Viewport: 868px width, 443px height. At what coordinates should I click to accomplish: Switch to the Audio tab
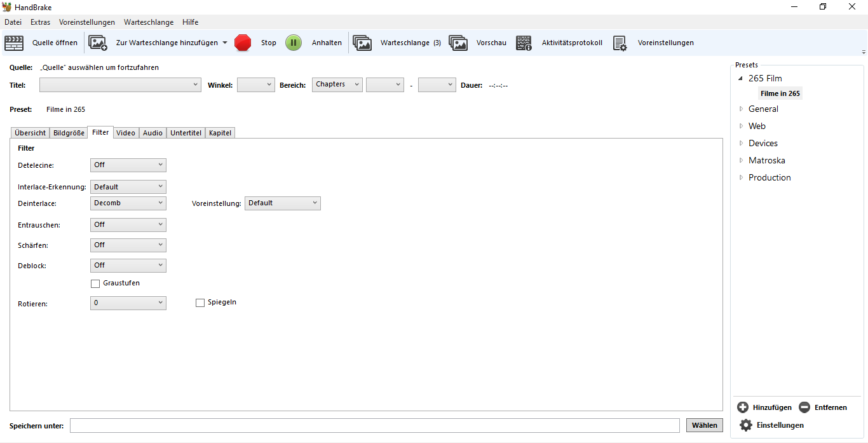tap(153, 133)
